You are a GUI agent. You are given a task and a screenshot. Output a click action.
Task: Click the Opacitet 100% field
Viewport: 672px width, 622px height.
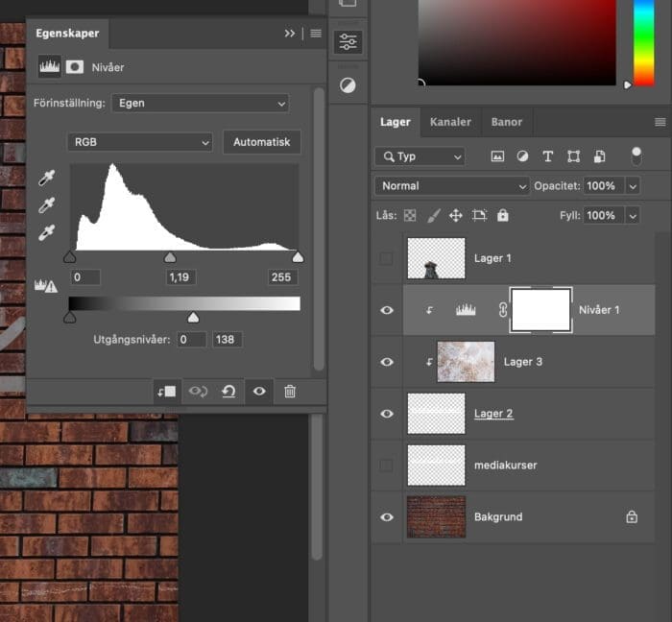coord(604,186)
